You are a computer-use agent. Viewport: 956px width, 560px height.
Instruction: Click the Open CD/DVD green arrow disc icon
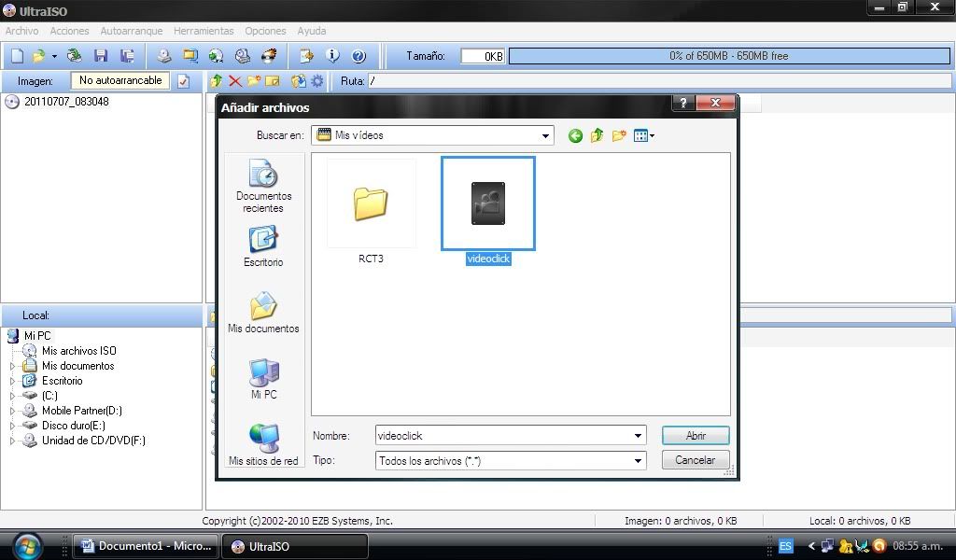[75, 56]
